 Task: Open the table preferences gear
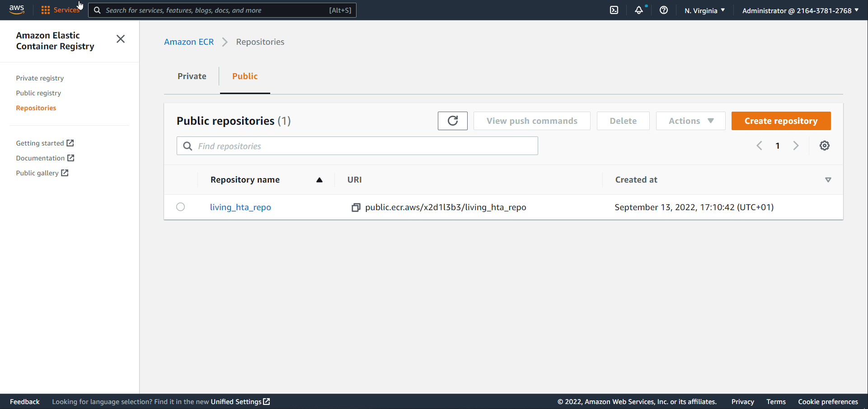pos(824,146)
